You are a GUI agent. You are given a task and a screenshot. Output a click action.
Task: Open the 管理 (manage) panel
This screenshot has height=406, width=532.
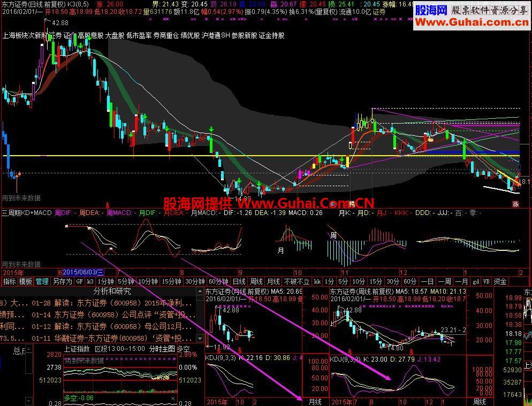42,280
